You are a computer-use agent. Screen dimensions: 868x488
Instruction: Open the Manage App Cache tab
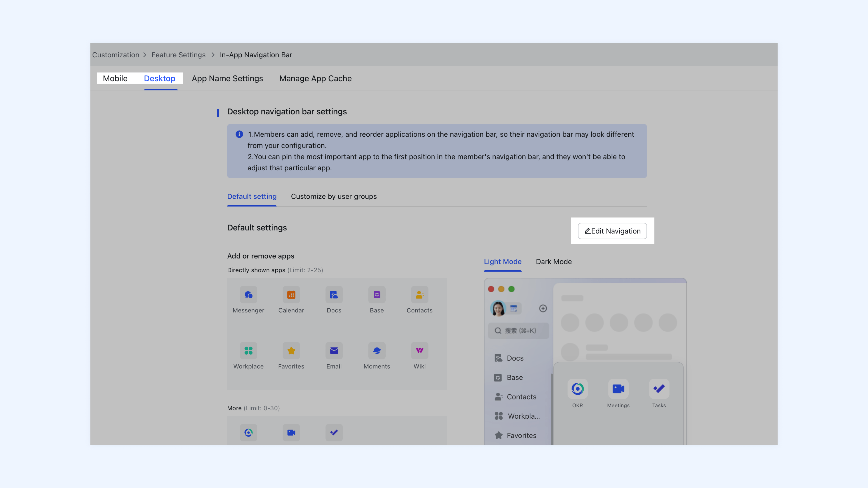[315, 78]
